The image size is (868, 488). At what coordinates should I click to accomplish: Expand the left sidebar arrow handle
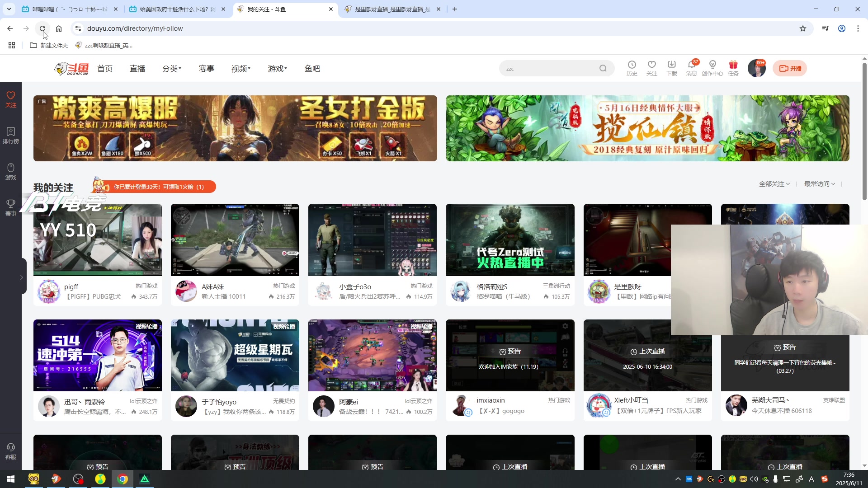tap(21, 277)
